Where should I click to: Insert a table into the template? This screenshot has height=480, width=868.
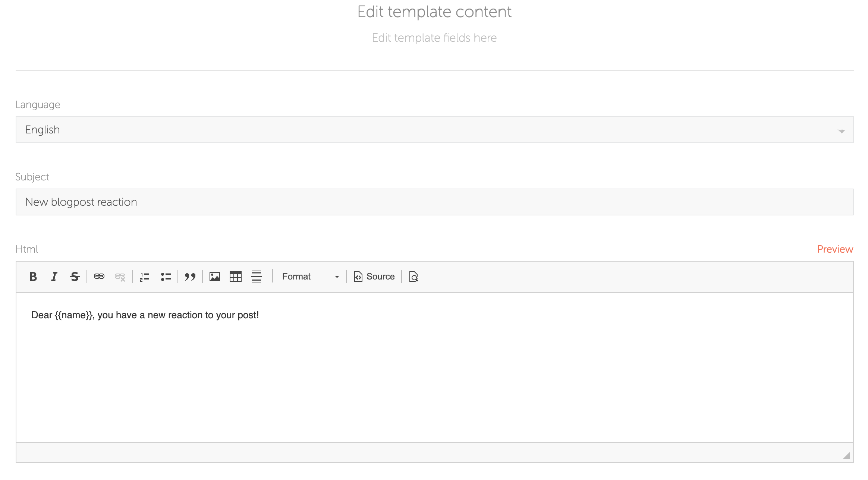(236, 277)
